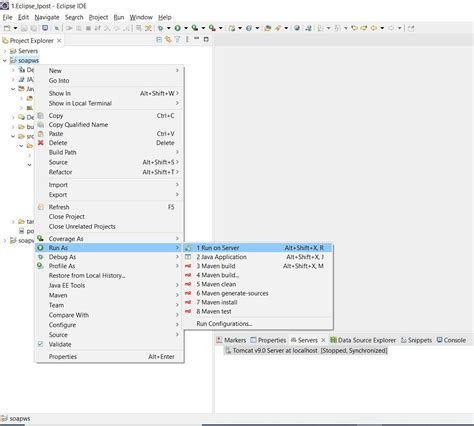Click the Coverage toolbar icon
This screenshot has height=426, width=474.
[x=195, y=28]
